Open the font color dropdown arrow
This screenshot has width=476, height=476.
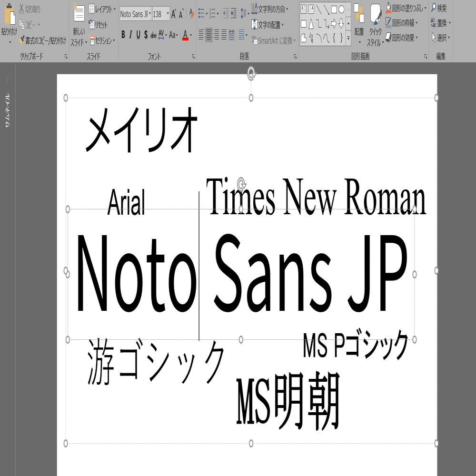[191, 35]
